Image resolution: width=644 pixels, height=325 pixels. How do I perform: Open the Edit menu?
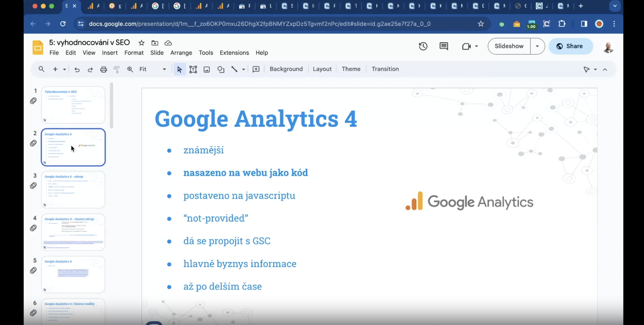(71, 53)
